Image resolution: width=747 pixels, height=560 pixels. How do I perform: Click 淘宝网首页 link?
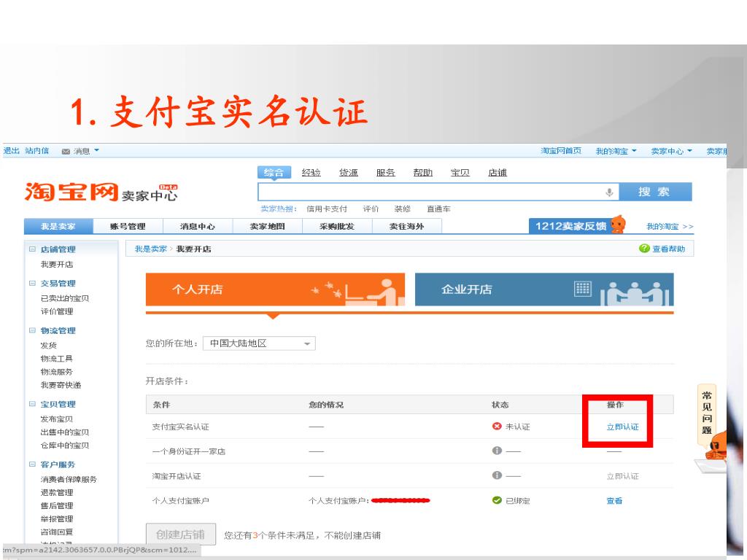(x=561, y=150)
